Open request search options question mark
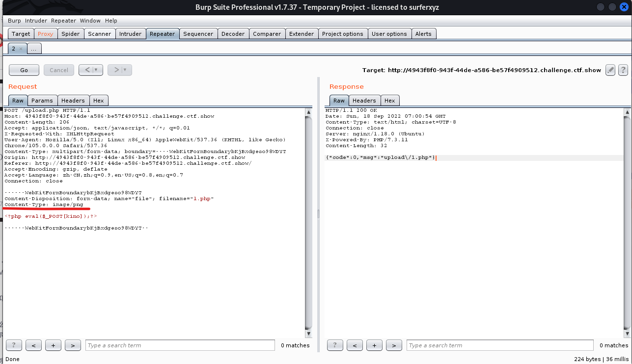The height and width of the screenshot is (364, 632). 14,345
